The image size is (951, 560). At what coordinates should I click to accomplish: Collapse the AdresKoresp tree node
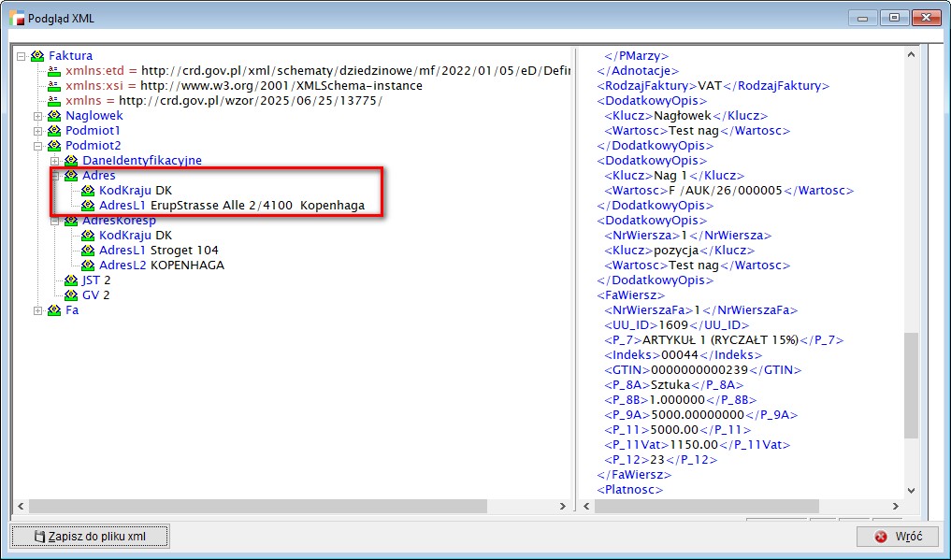pyautogui.click(x=55, y=221)
